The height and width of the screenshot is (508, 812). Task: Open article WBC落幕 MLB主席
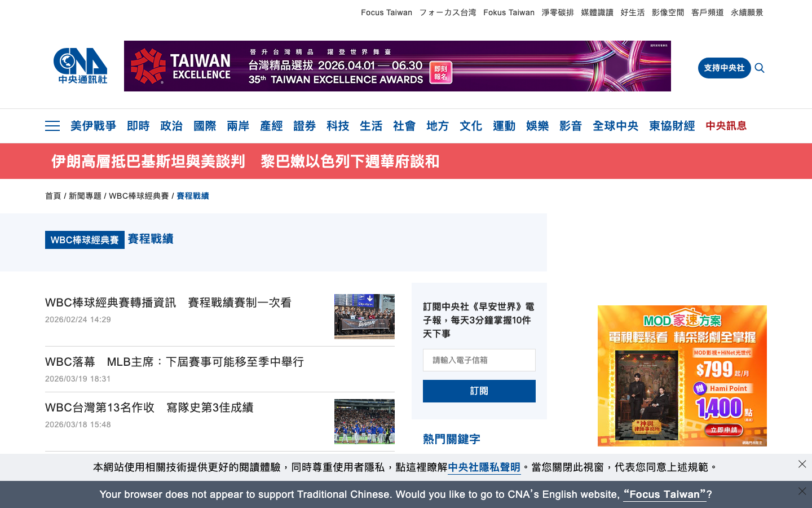[174, 362]
